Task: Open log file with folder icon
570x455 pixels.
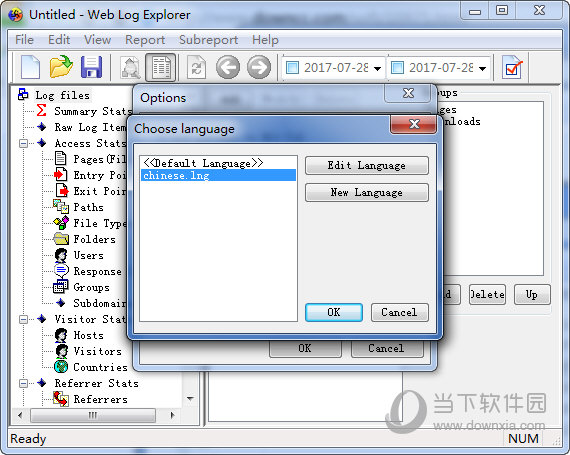Action: [61, 67]
